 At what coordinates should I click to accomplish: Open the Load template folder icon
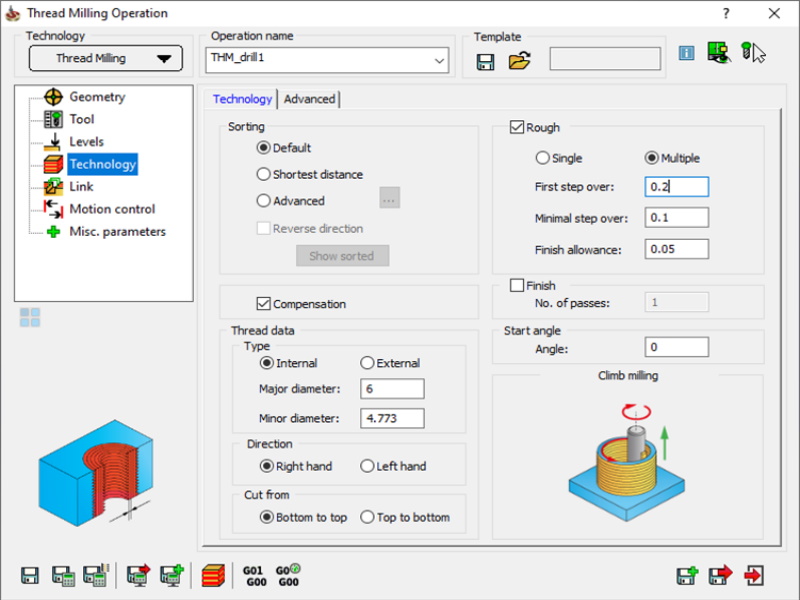518,61
